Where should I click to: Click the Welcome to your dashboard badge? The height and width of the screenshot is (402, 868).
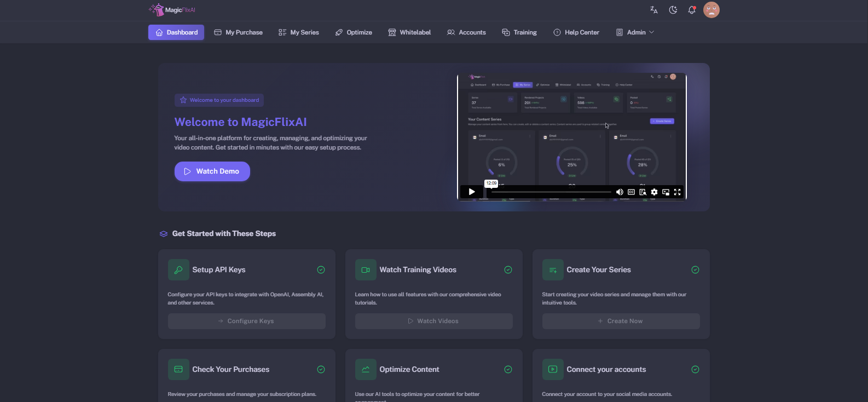click(219, 100)
